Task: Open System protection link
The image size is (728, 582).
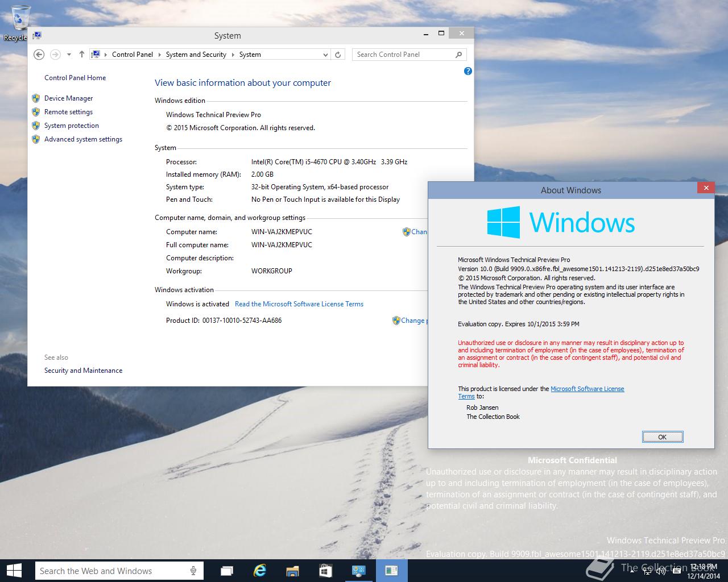Action: [72, 126]
